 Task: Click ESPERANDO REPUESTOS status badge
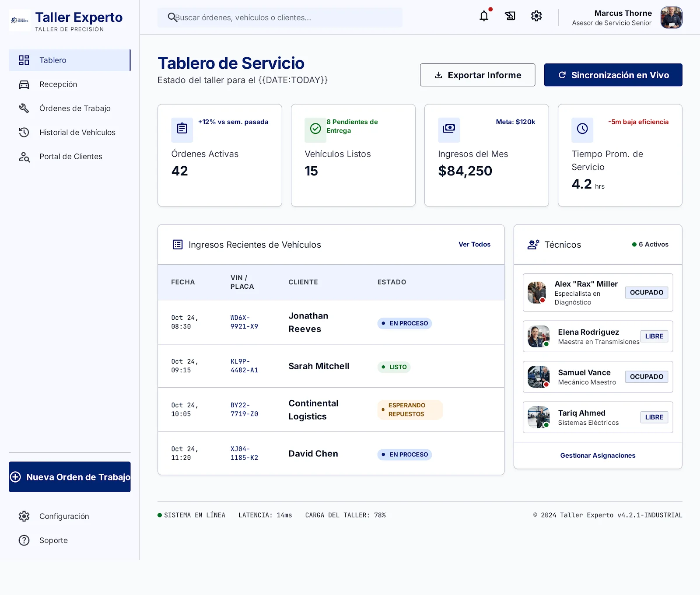[410, 410]
